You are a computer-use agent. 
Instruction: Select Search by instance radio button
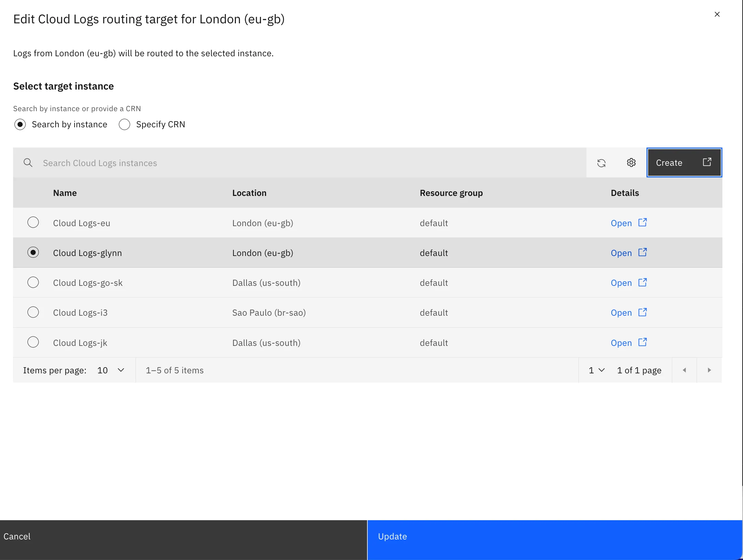pyautogui.click(x=20, y=124)
